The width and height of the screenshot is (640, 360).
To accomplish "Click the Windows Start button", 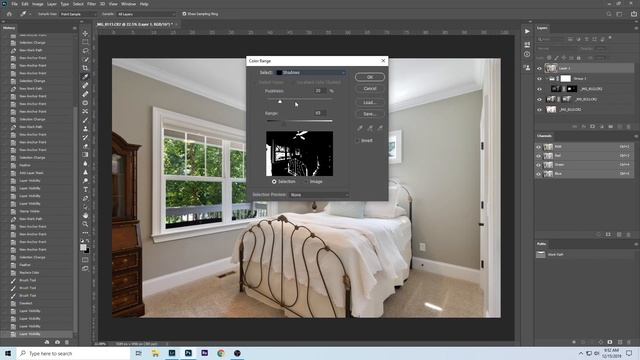I will pos(8,353).
